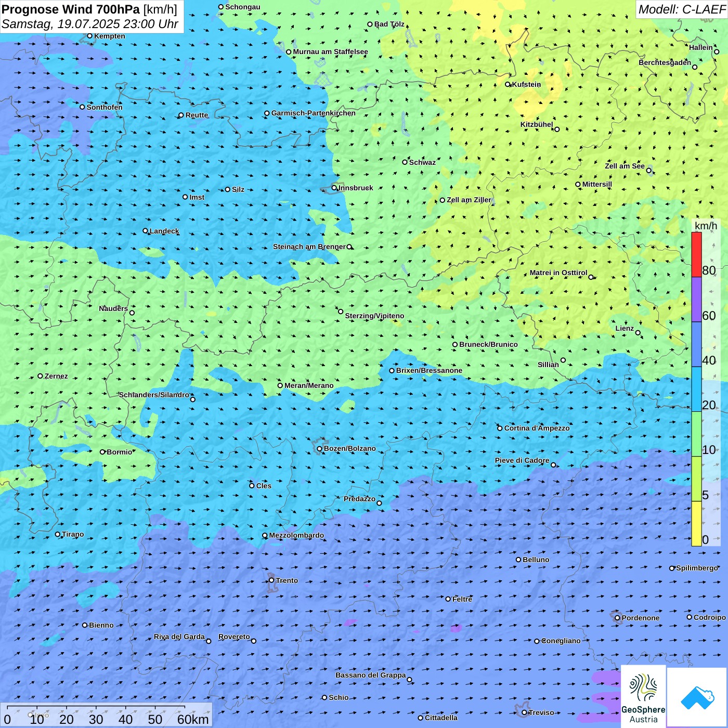
Task: Click the Zell am See label
Action: coord(625,166)
